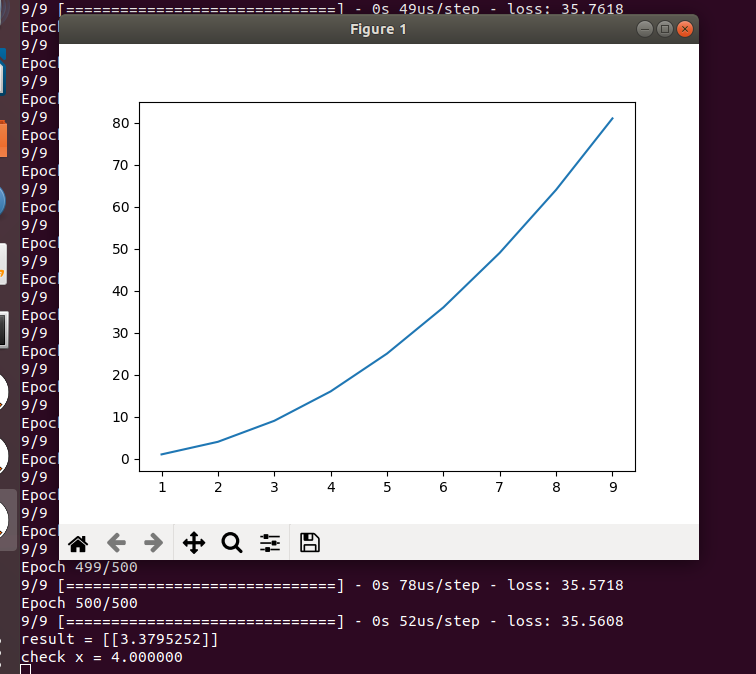Click terminal value 'loss: 35.7618' at top
The image size is (756, 674).
pos(566,8)
